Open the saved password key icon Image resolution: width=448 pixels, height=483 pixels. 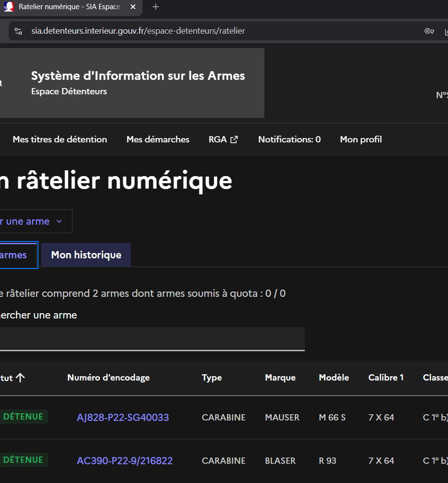point(429,31)
